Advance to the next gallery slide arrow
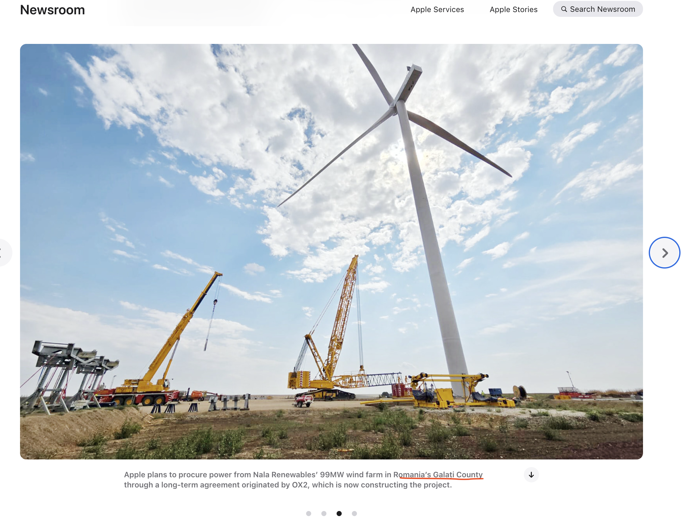 point(664,253)
